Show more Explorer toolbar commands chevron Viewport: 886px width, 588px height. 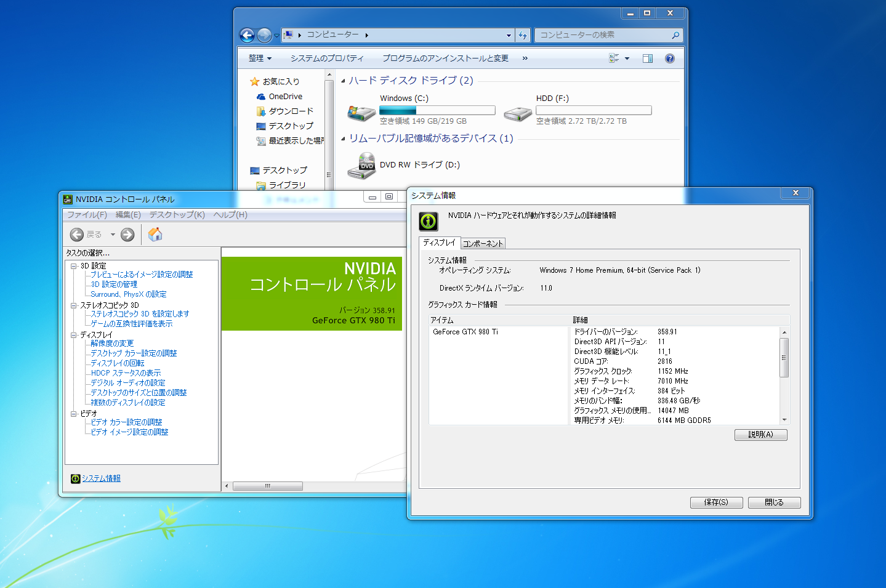525,58
